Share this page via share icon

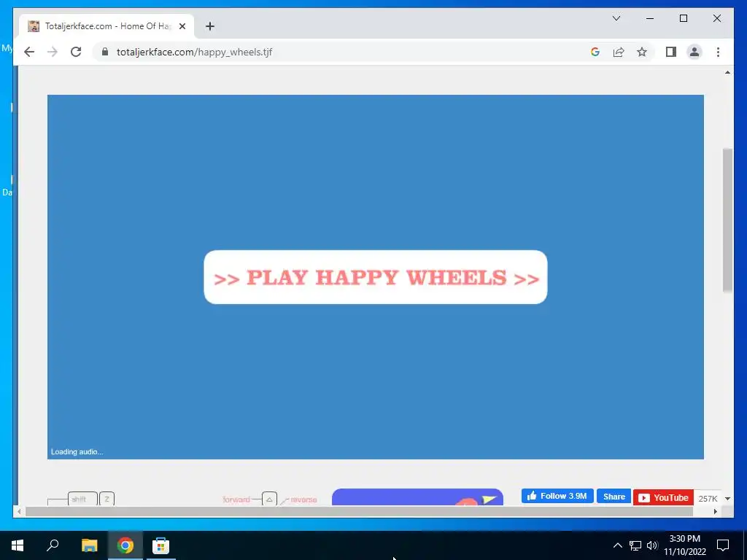click(619, 52)
